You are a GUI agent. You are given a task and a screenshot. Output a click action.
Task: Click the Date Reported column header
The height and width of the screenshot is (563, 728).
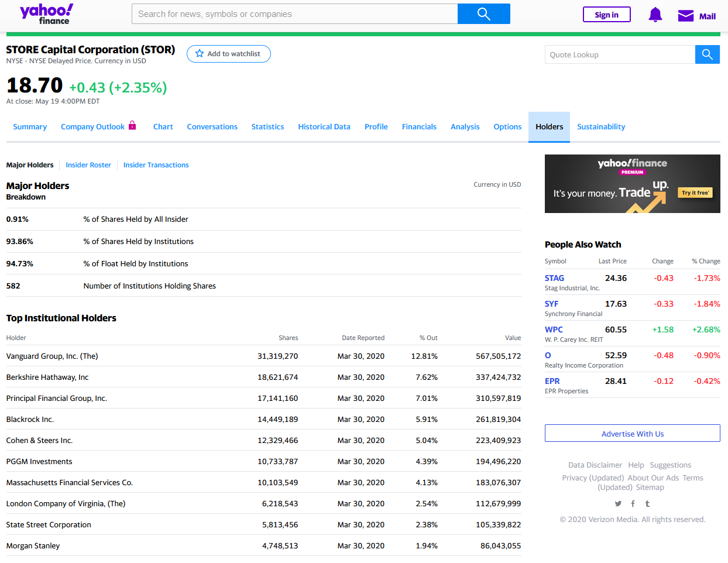click(x=363, y=338)
